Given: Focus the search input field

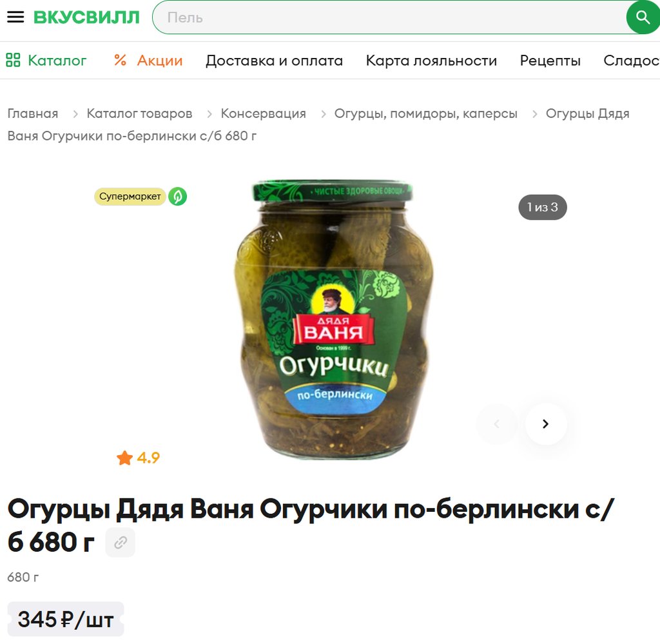Looking at the screenshot, I should 389,17.
